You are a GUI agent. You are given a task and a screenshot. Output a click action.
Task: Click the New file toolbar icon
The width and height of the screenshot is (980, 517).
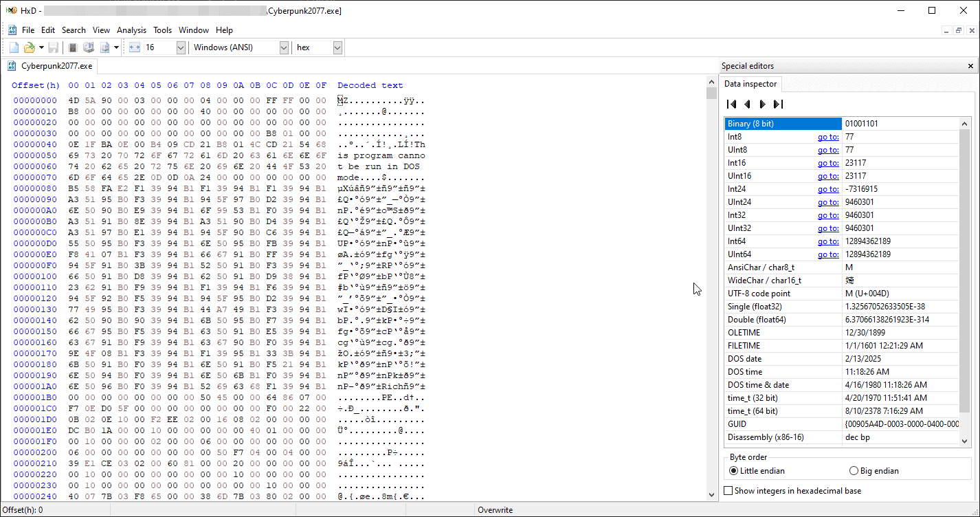click(14, 47)
